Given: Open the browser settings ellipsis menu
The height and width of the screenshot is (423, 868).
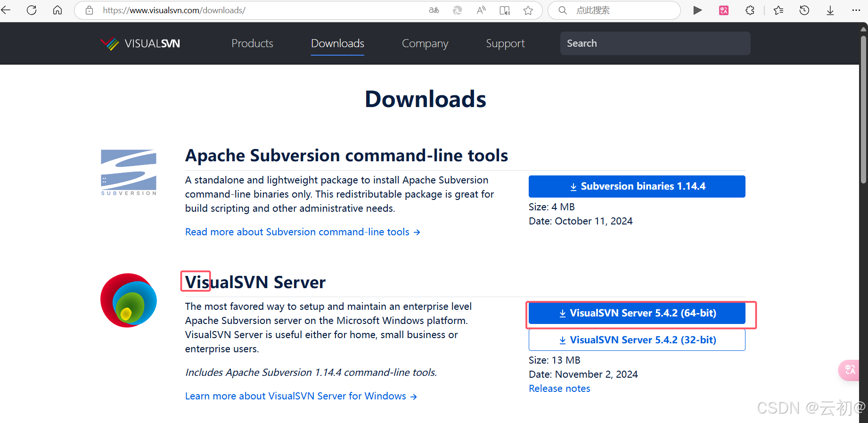Looking at the screenshot, I should 856,10.
